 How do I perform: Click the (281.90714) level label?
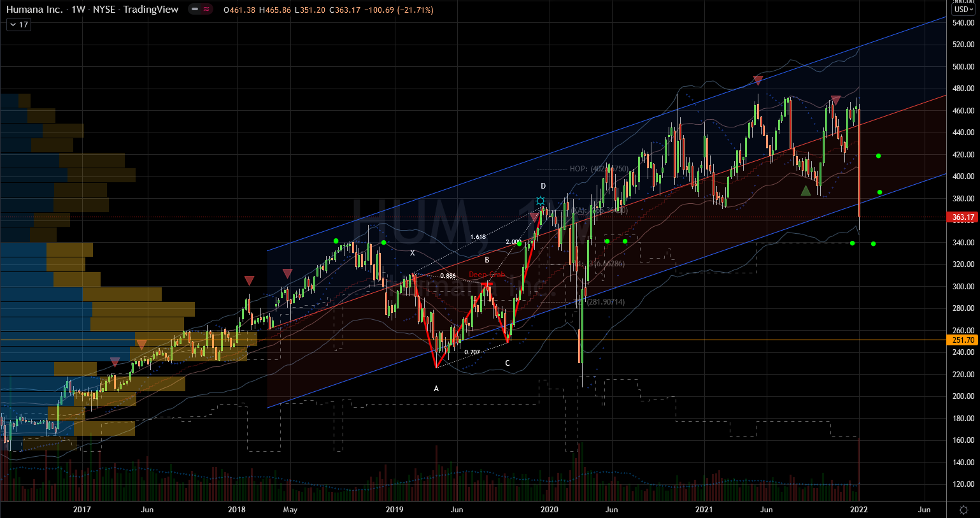pyautogui.click(x=606, y=302)
